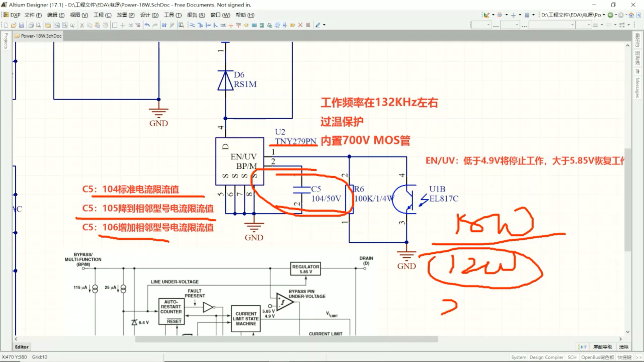644x362 pixels.
Task: Click the Print icon in the toolbar
Action: point(31,25)
